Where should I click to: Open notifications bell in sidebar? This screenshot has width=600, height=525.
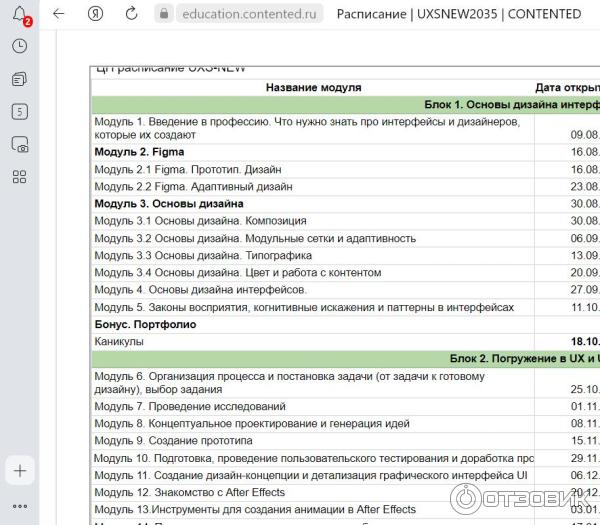[19, 14]
